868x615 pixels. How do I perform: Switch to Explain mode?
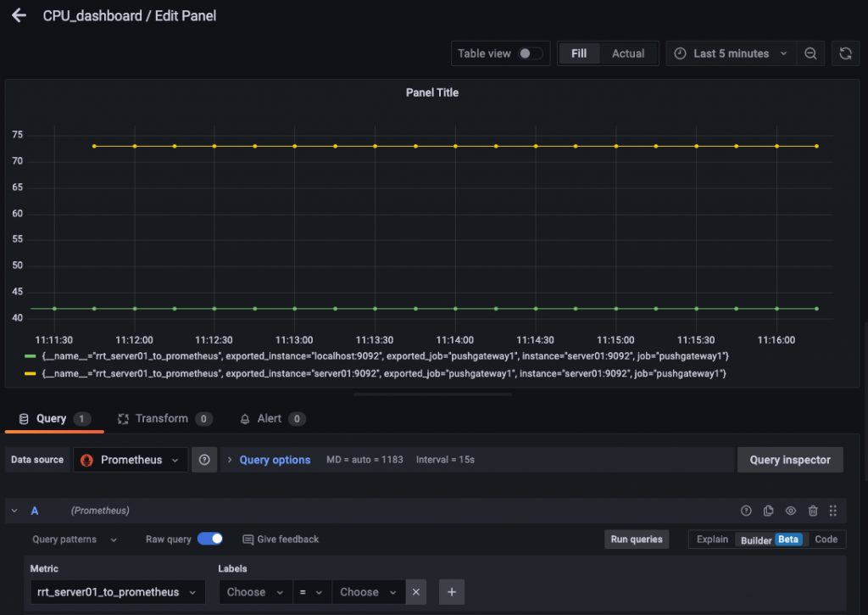[712, 540]
